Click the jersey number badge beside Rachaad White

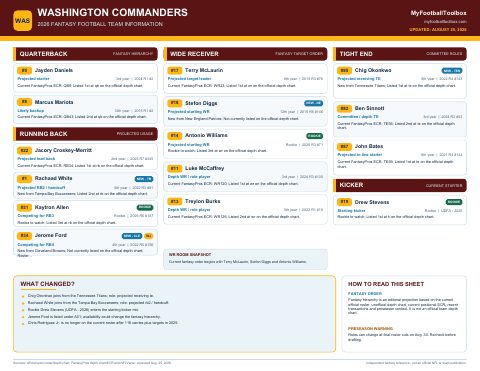[x=24, y=179]
